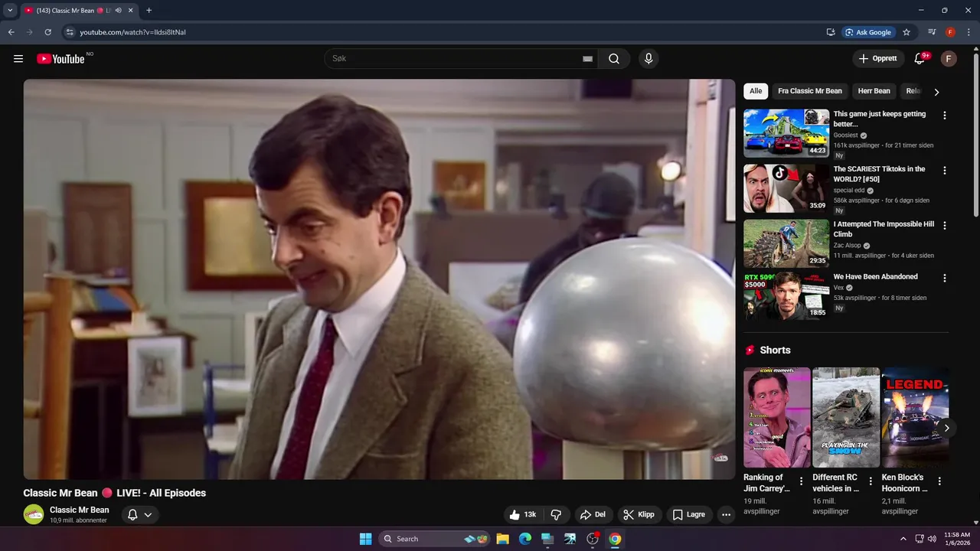
Task: Click Ask Google button in address bar
Action: 868,32
